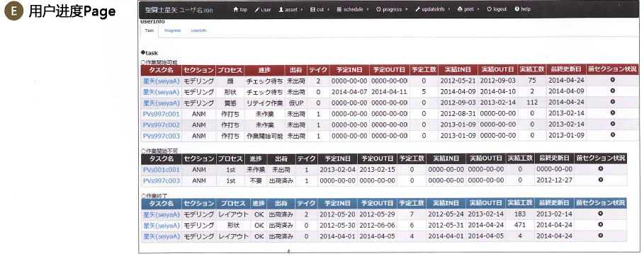Click the 2012-09-03 実績OUT日 cell

click(497, 81)
